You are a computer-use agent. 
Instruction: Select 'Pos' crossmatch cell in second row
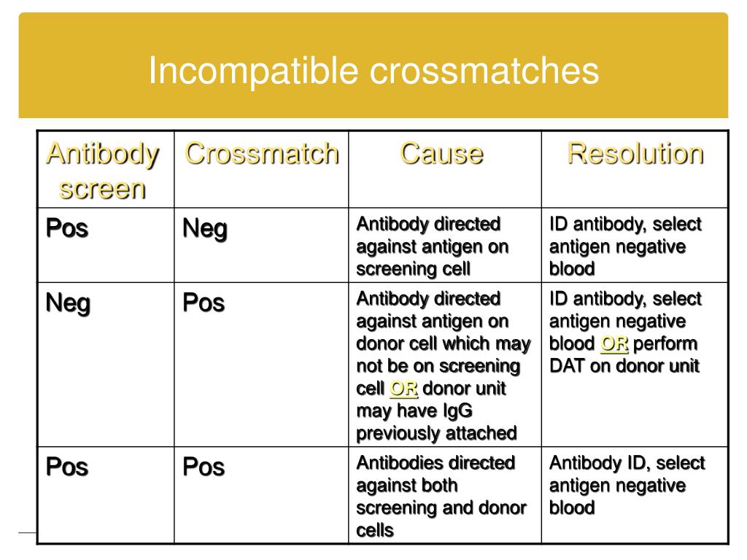[204, 303]
